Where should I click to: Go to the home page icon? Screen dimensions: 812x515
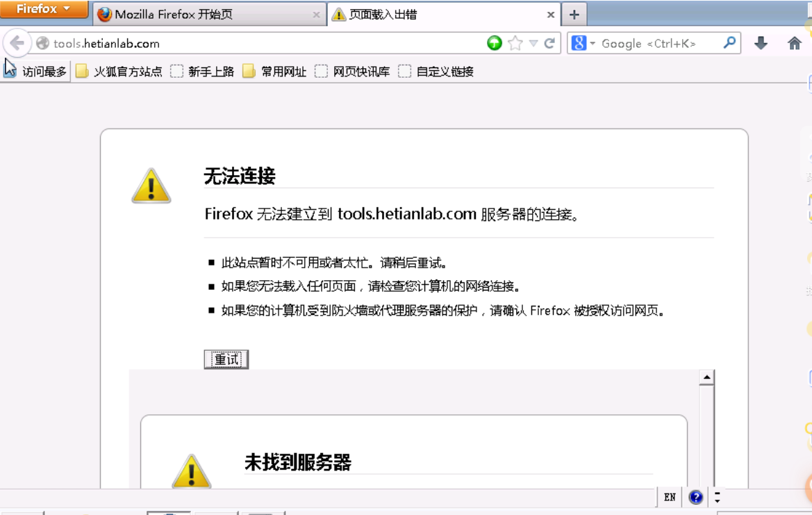pyautogui.click(x=795, y=43)
